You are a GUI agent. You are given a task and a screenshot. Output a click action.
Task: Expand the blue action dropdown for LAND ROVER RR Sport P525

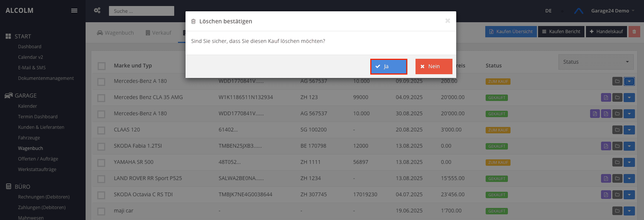(x=629, y=179)
